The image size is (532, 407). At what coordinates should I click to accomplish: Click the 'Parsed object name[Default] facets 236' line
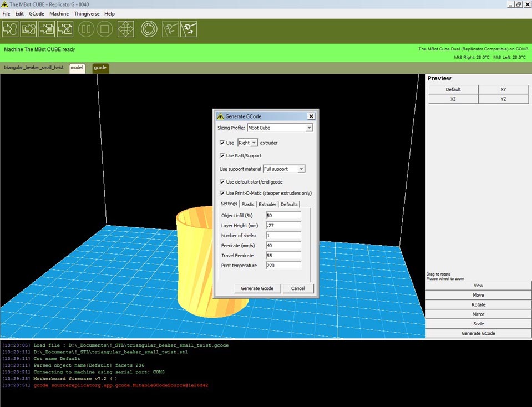(x=73, y=365)
